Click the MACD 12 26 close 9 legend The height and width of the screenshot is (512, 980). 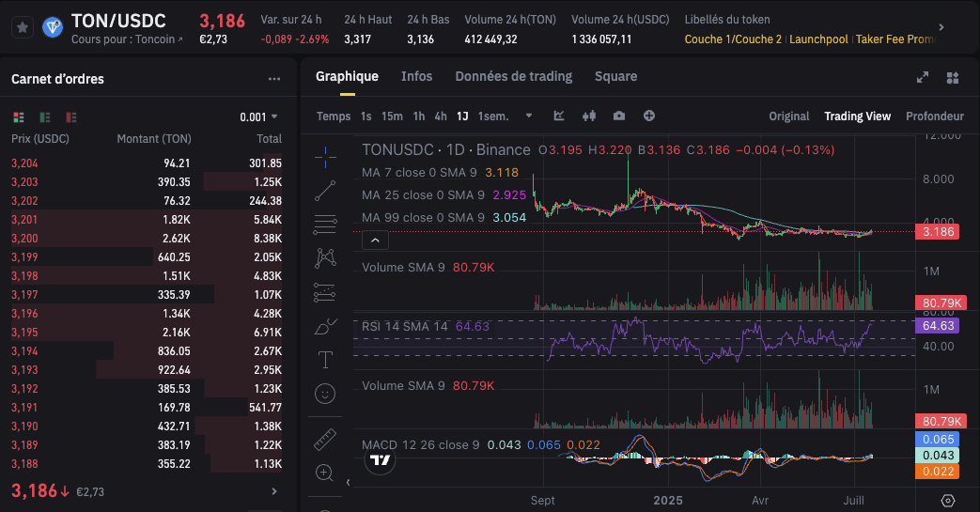(x=481, y=444)
